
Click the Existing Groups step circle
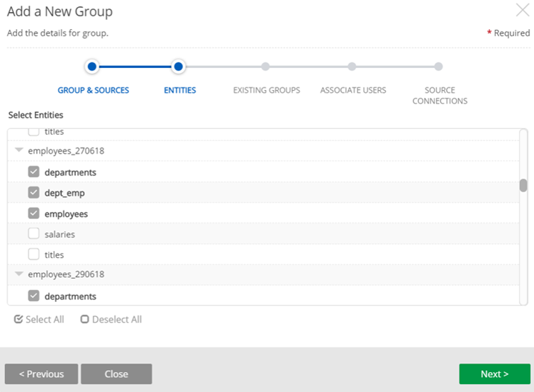click(x=265, y=67)
